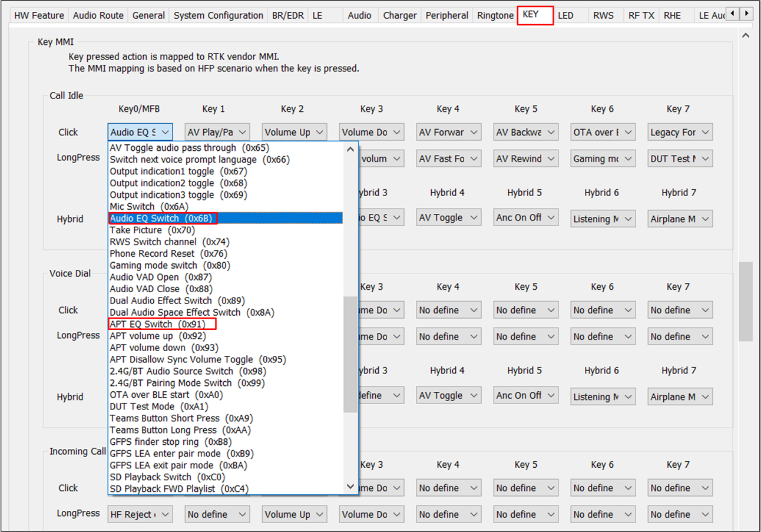761x532 pixels.
Task: Select APT volume up (0x92)
Action: (226, 336)
